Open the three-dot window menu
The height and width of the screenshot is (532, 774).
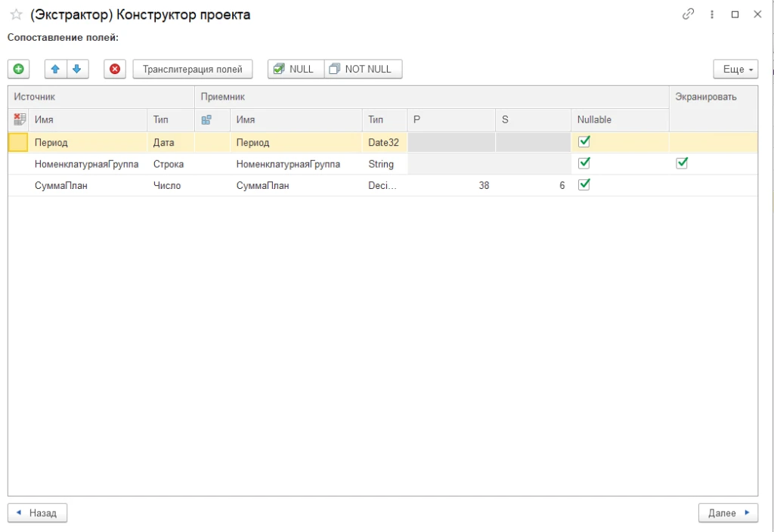pos(712,14)
